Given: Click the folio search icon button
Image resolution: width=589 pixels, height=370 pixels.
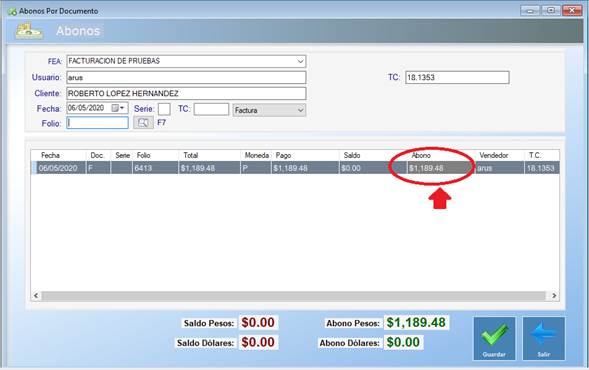Looking at the screenshot, I should [143, 123].
